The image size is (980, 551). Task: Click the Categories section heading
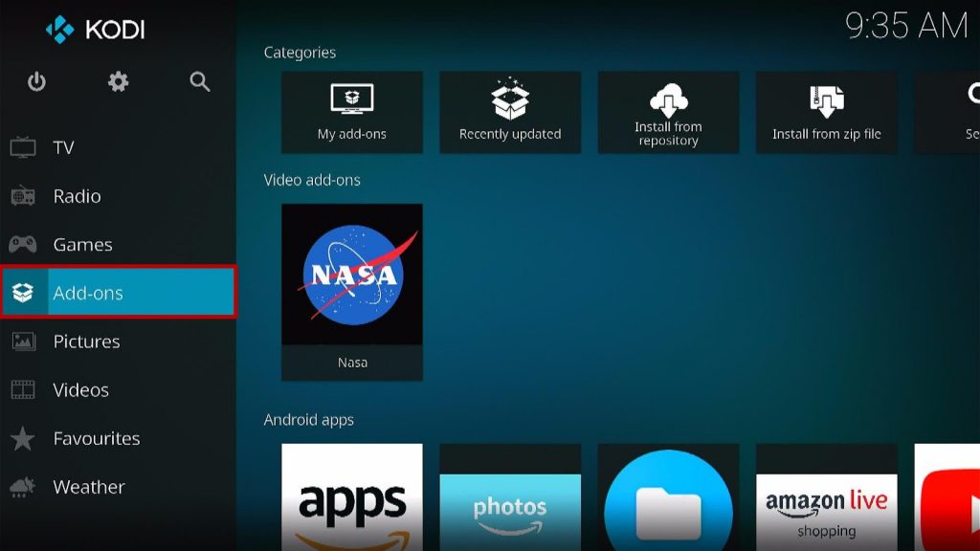point(300,53)
